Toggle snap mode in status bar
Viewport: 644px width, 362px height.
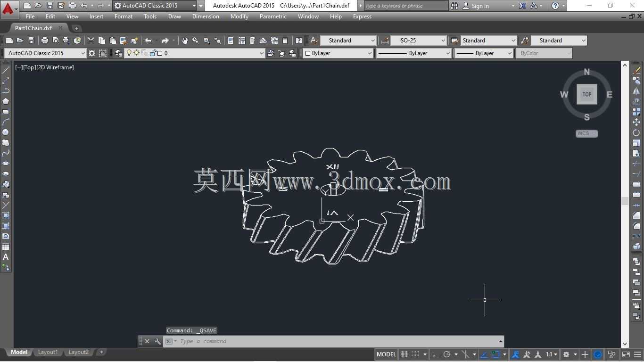(x=415, y=354)
